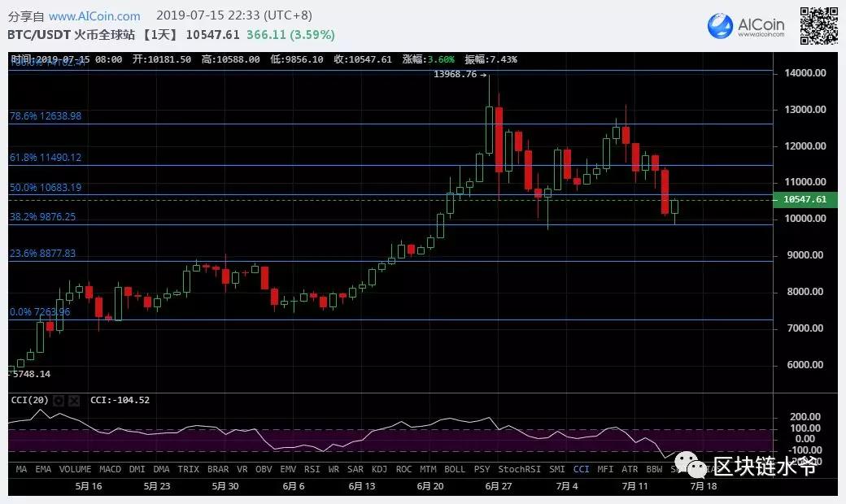Show the MFI indicator
Screen dimensions: 846x504
[605, 469]
